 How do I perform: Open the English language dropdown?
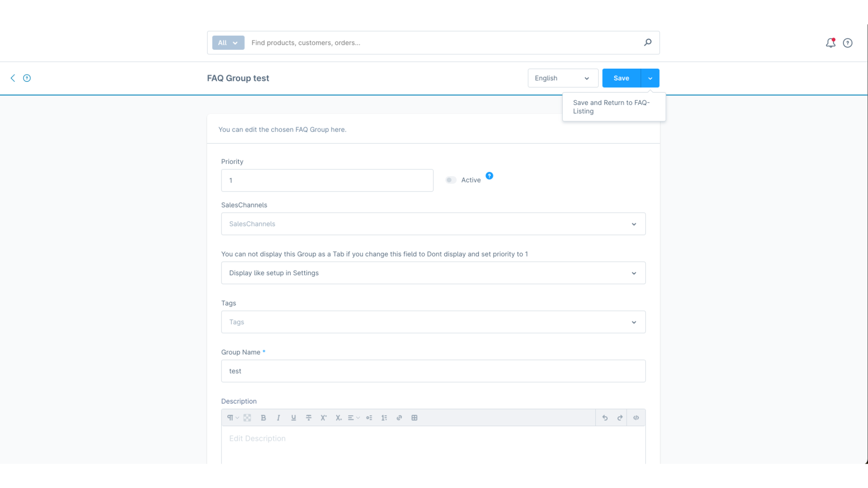point(563,78)
